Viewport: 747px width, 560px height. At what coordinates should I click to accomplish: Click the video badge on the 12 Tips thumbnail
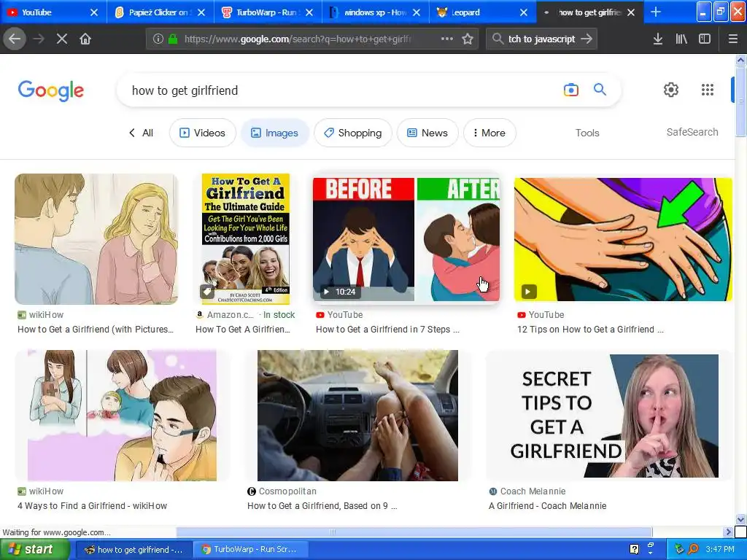(x=528, y=292)
